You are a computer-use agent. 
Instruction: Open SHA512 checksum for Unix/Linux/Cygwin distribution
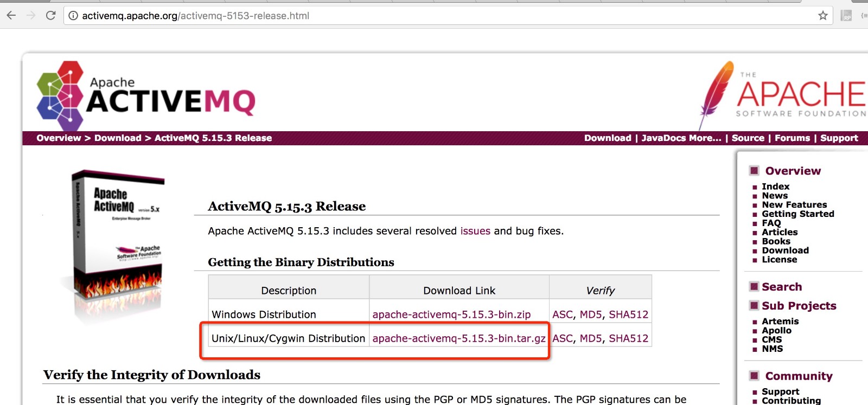coord(628,338)
